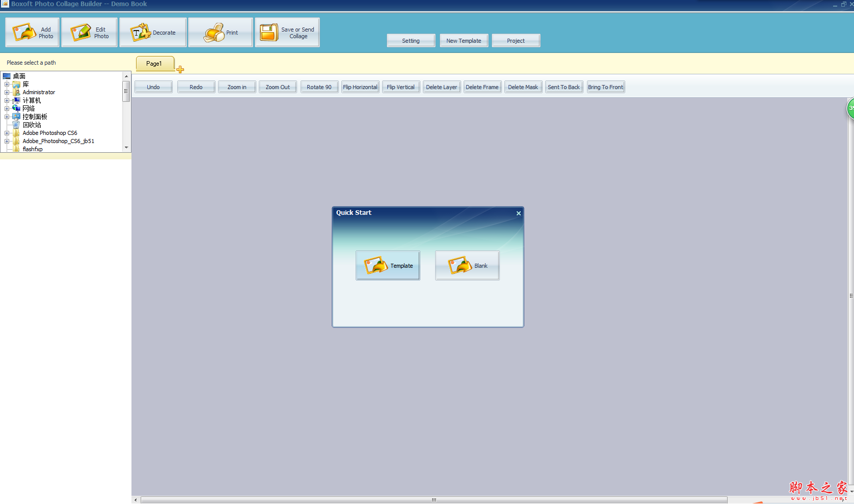
Task: Click the canvas horizontal scrollbar thumb
Action: coord(434,500)
